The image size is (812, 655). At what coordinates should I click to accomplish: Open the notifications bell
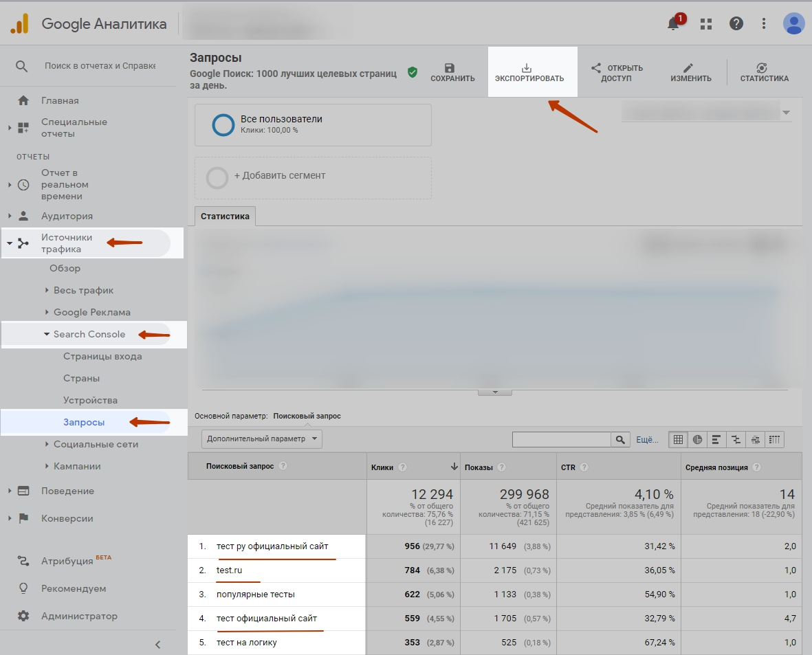coord(673,23)
